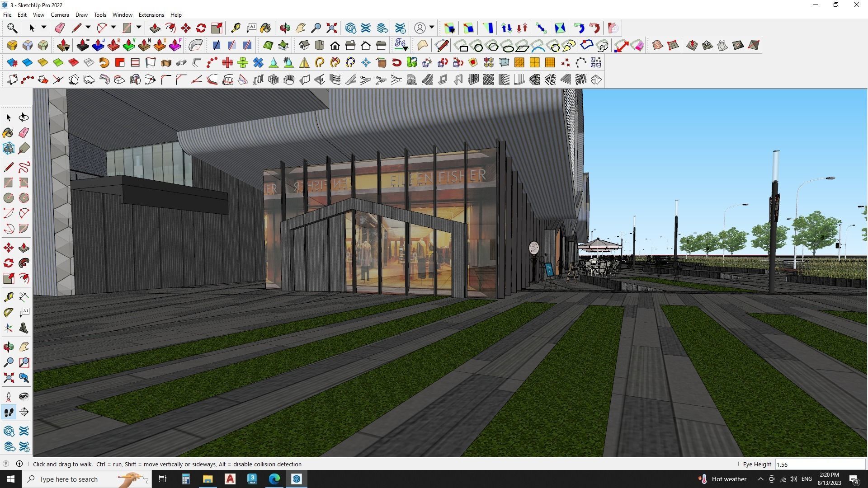The height and width of the screenshot is (488, 868).
Task: Select the Freehand tool in left toolbar
Action: [x=24, y=167]
